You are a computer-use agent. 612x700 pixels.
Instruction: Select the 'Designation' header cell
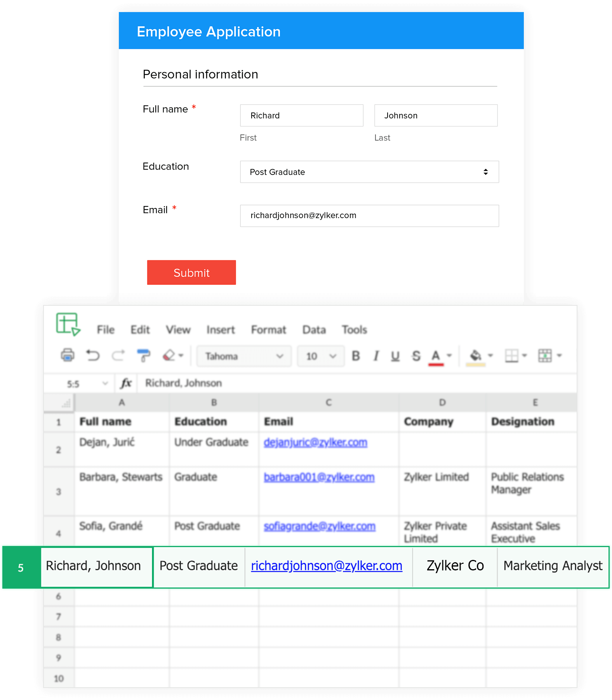[531, 422]
